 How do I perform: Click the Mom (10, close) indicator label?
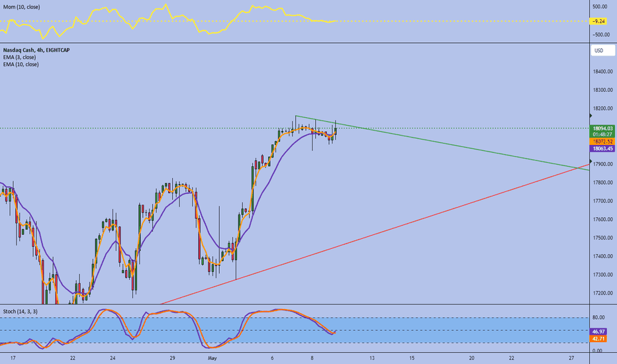tap(21, 7)
